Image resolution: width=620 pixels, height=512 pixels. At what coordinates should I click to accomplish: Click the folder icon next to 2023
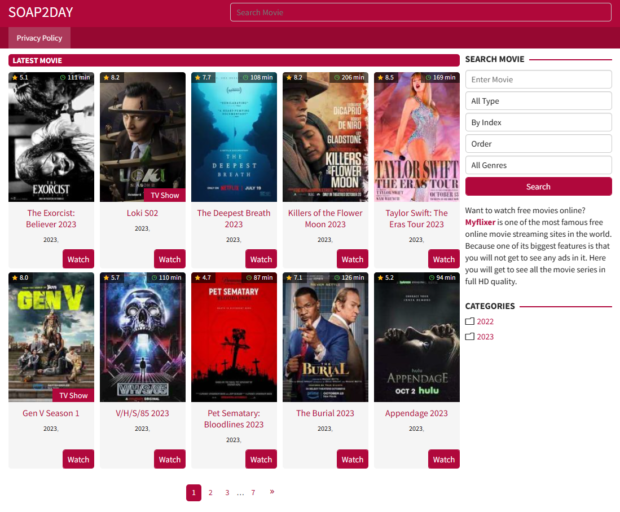[x=470, y=337]
